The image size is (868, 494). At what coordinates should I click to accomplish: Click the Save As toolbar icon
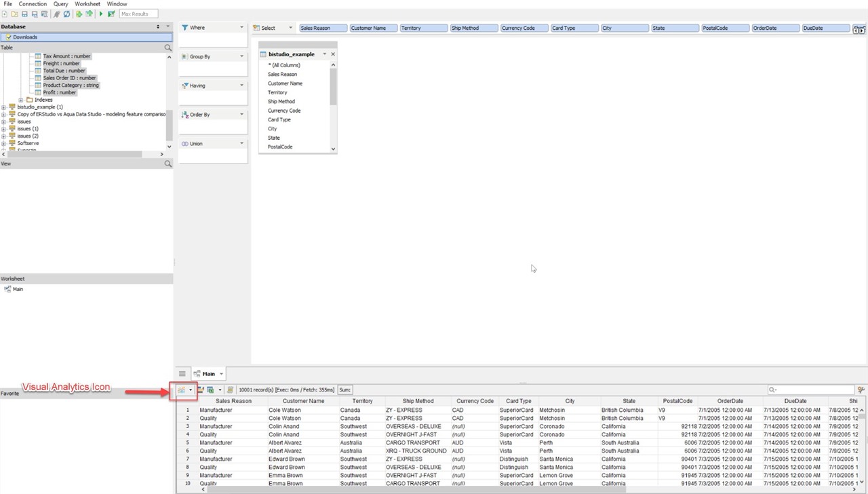coord(35,14)
